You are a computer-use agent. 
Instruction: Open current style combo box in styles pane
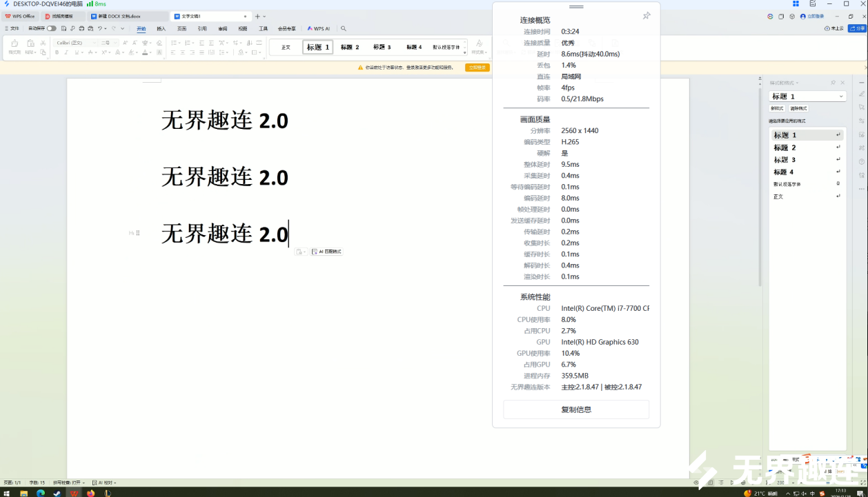(x=807, y=97)
